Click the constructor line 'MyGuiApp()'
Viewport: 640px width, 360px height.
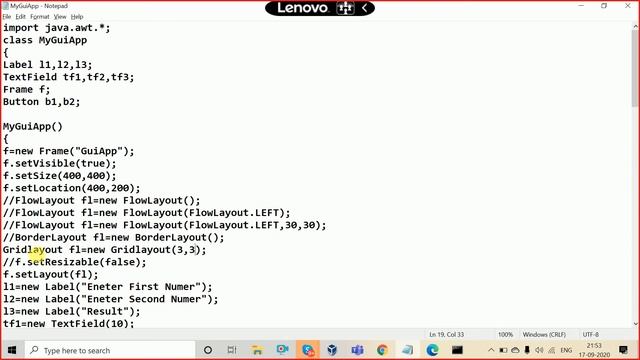tap(33, 127)
